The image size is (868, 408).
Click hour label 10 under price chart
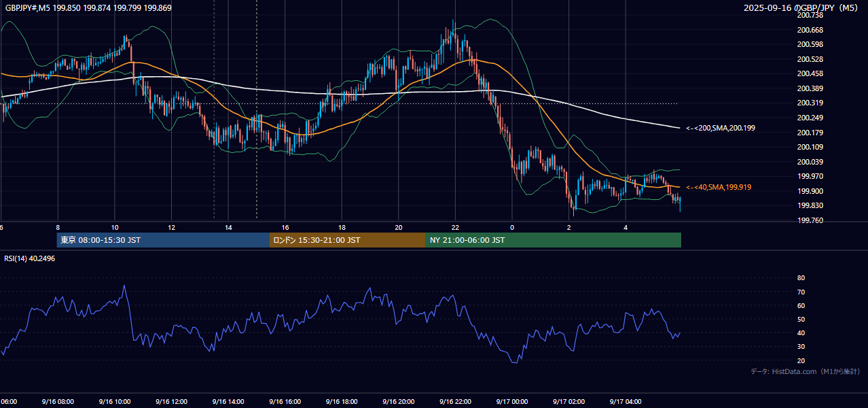[114, 227]
